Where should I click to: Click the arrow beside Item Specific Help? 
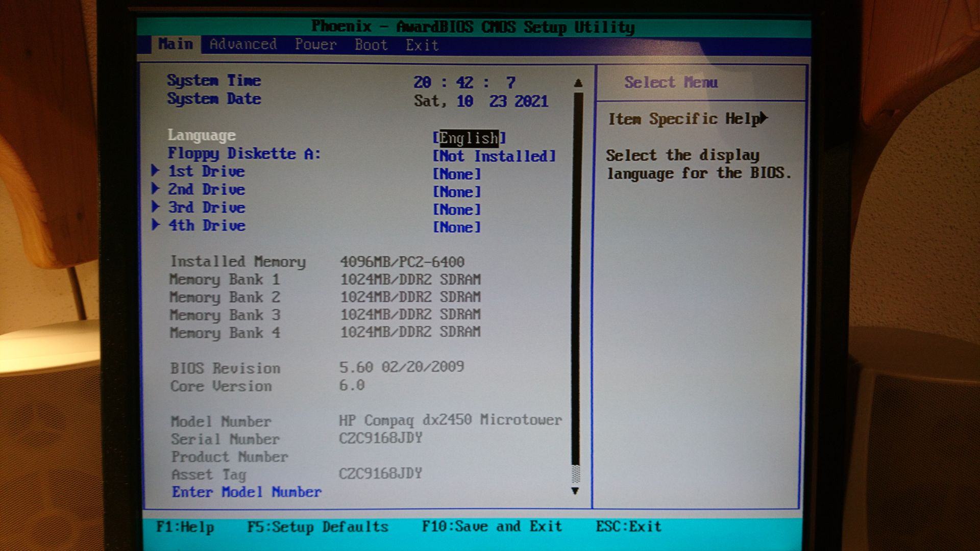click(764, 118)
